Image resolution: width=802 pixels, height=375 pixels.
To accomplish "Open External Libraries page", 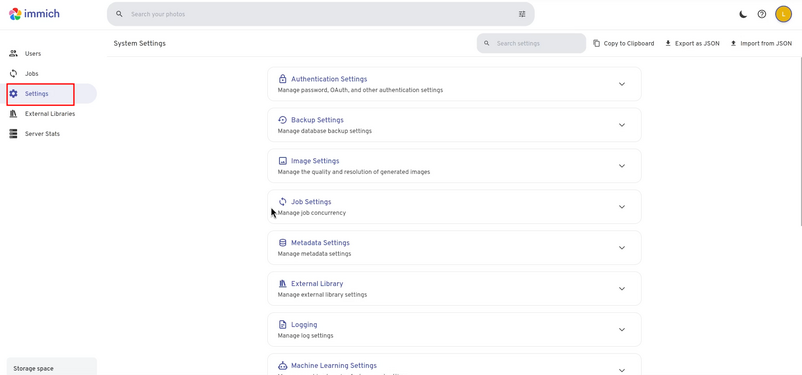I will pos(49,114).
